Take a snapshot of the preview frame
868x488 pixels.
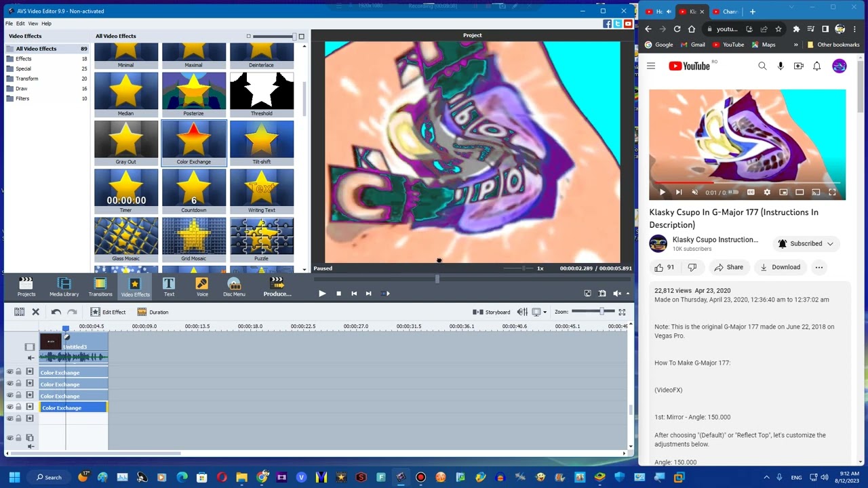coord(602,293)
